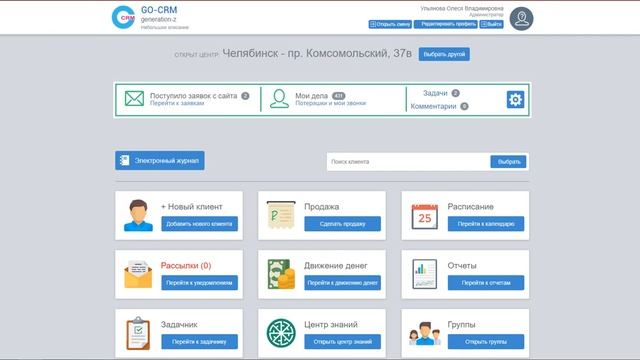Follow Перейти к заявкам link

[177, 103]
